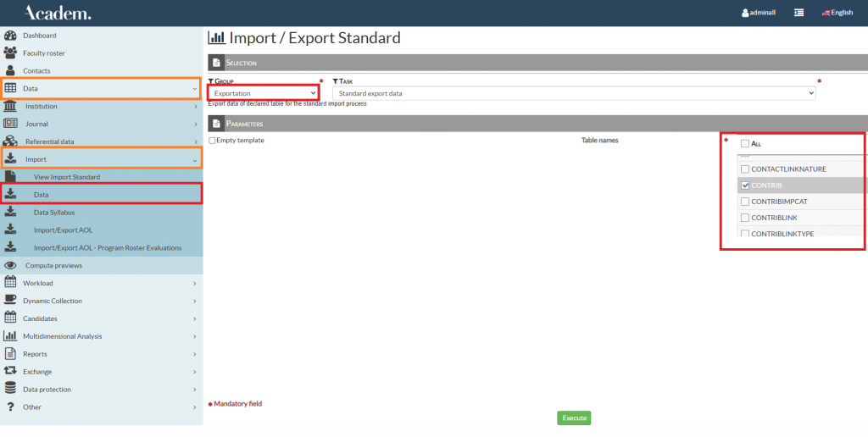Open the Task dropdown Standard export data
The width and height of the screenshot is (868, 437).
[574, 92]
